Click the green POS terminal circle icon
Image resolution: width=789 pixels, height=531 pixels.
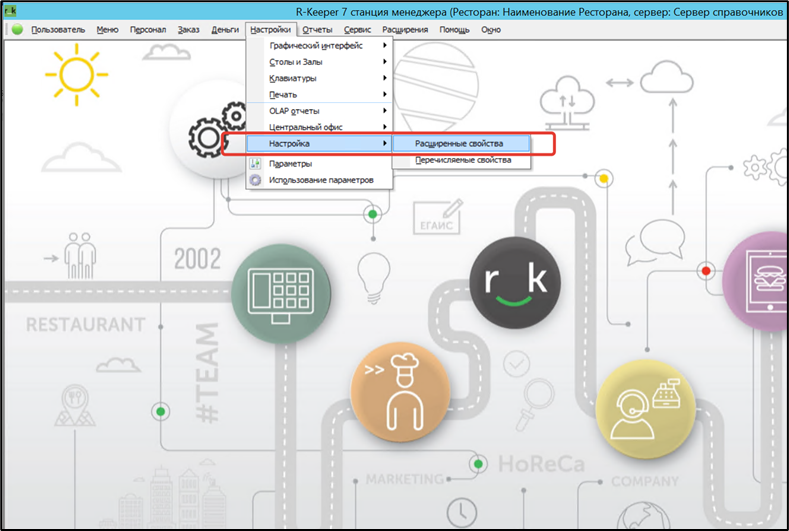click(280, 291)
